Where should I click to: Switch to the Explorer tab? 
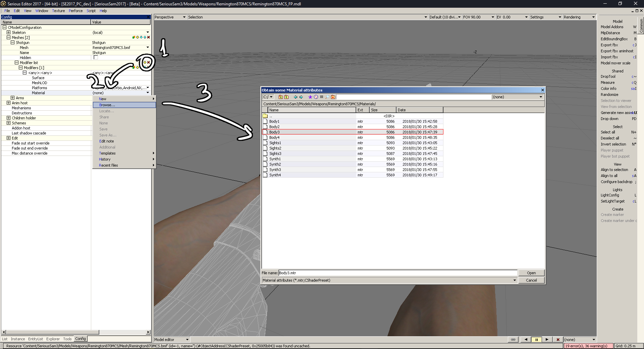click(53, 339)
